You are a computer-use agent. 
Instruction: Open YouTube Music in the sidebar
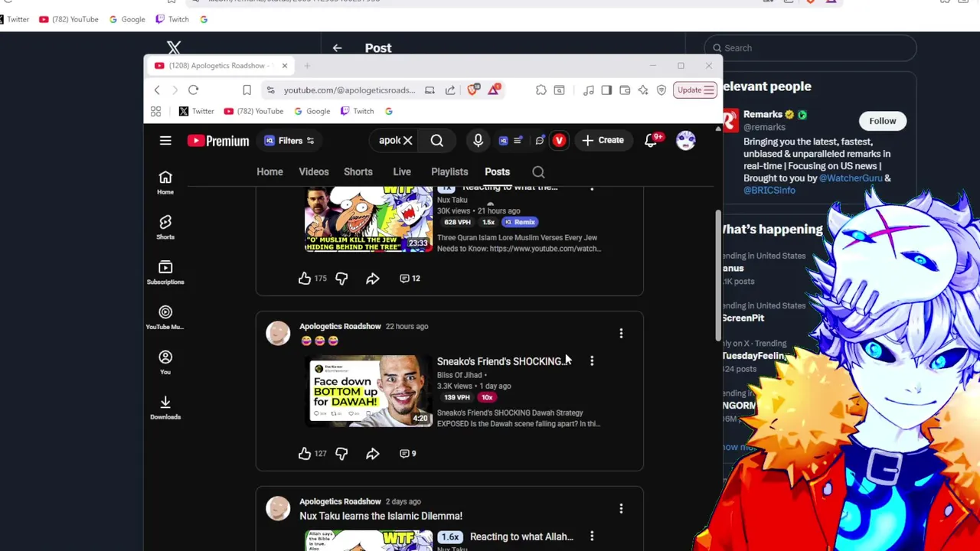pos(165,318)
